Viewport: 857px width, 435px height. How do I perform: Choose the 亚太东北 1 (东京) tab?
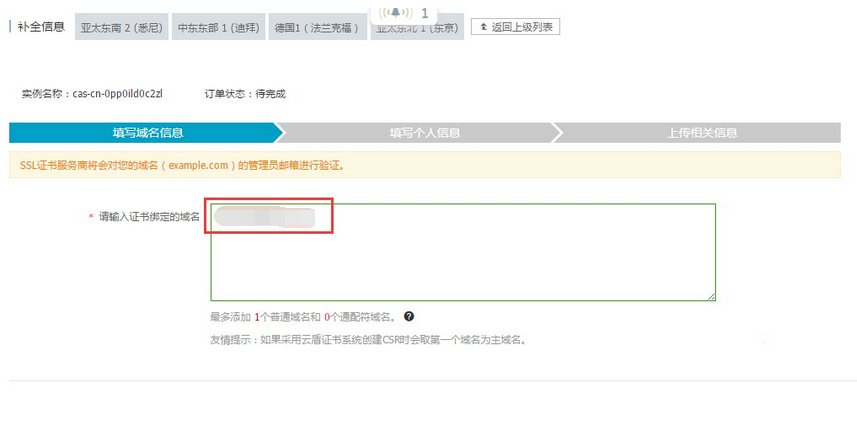point(418,31)
